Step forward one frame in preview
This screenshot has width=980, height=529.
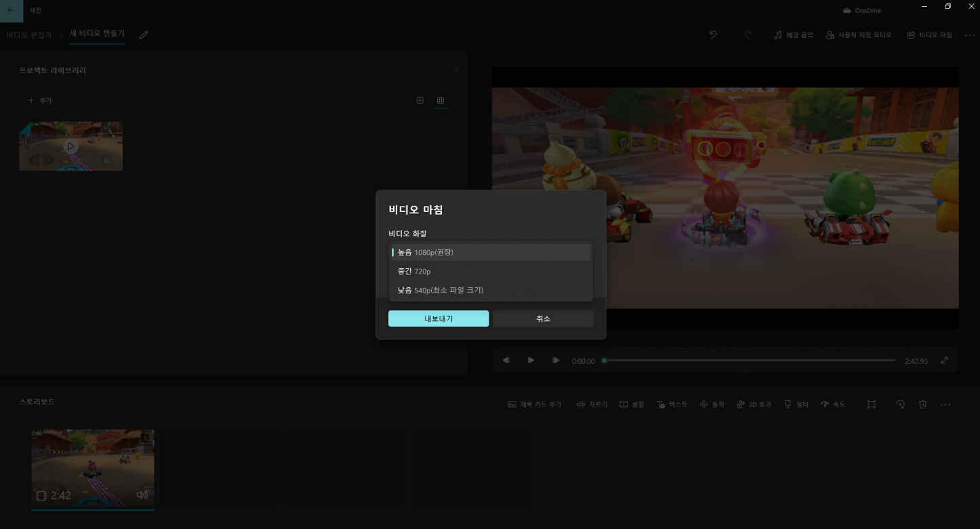[556, 360]
